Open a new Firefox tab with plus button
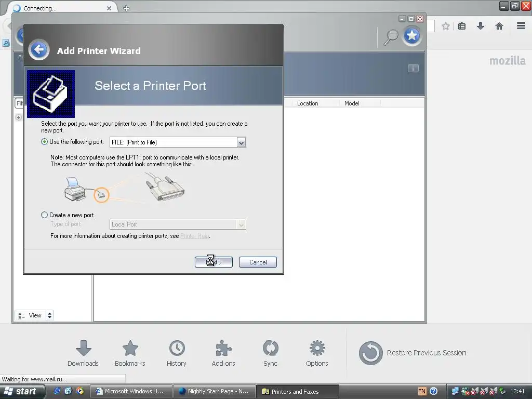532x399 pixels. click(126, 8)
